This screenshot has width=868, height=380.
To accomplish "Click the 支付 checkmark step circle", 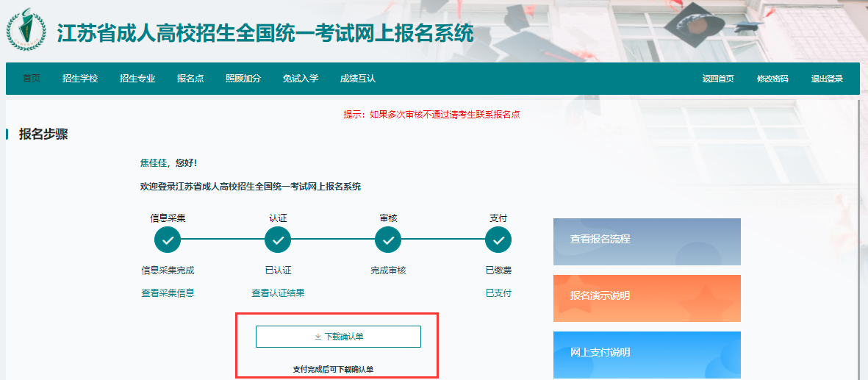I will coord(498,240).
